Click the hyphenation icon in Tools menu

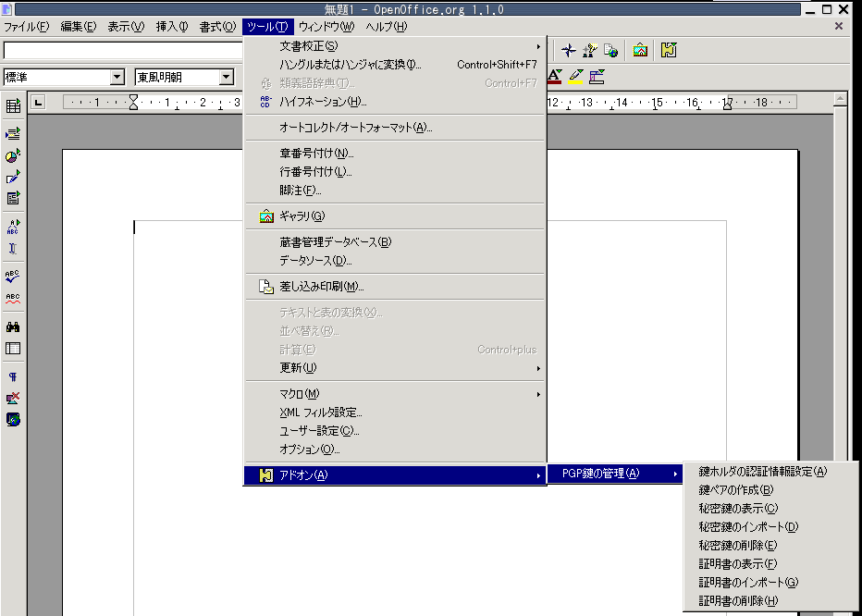(x=266, y=102)
